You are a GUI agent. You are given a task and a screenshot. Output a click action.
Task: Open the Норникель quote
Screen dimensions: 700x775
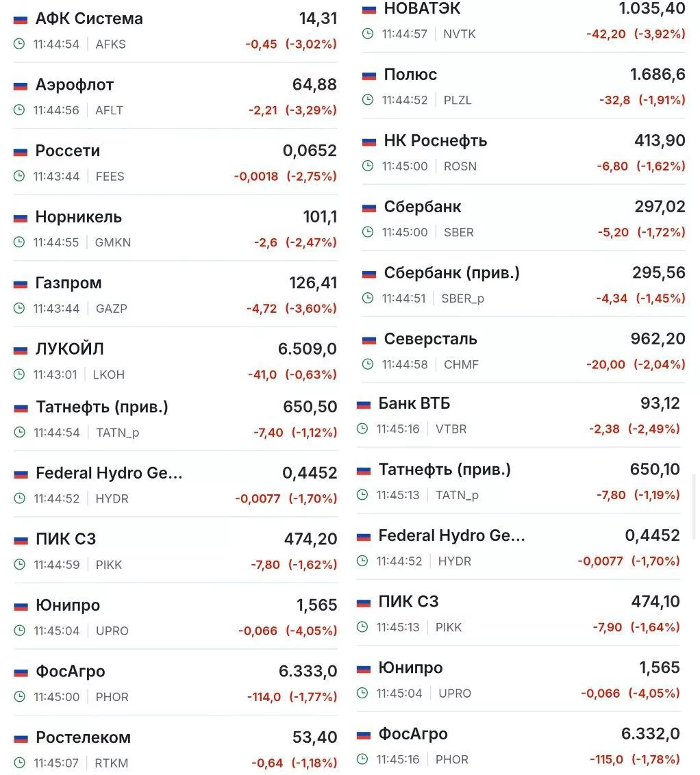click(x=79, y=217)
